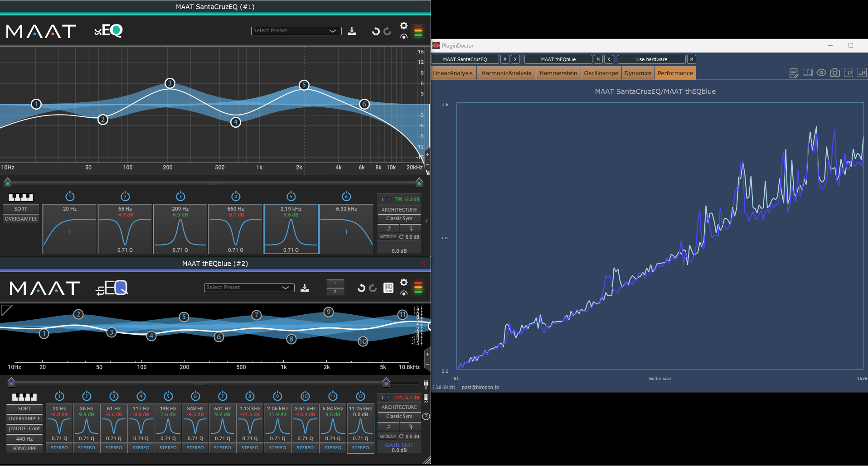Select theQblue 641 Hz band panel
Screen dimensions: 868x466
[x=223, y=428]
